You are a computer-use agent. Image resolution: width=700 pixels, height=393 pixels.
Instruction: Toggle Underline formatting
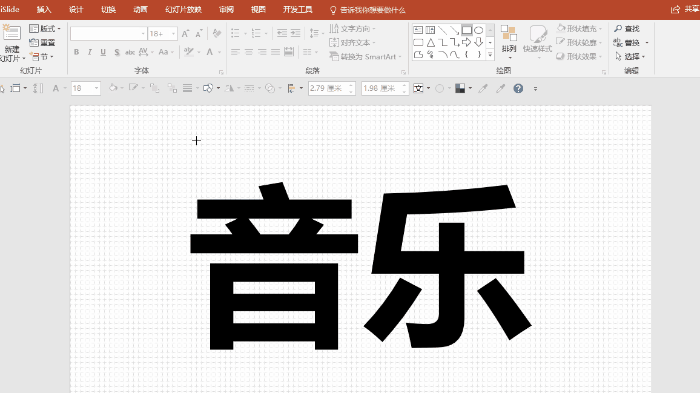pyautogui.click(x=103, y=52)
